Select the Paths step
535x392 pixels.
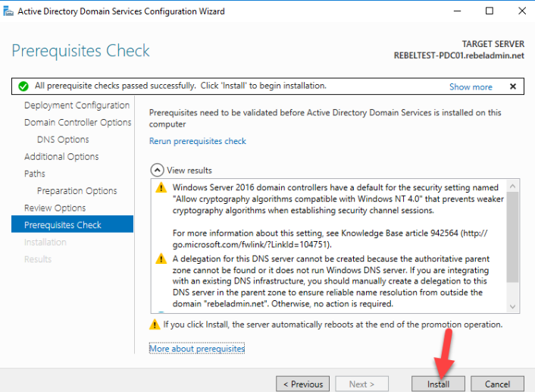[34, 174]
